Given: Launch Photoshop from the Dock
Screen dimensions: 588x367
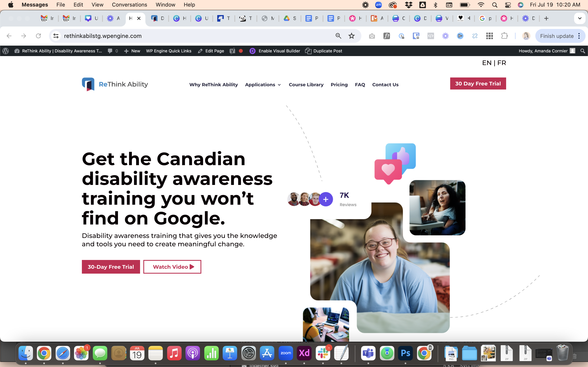Looking at the screenshot, I should pyautogui.click(x=405, y=353).
